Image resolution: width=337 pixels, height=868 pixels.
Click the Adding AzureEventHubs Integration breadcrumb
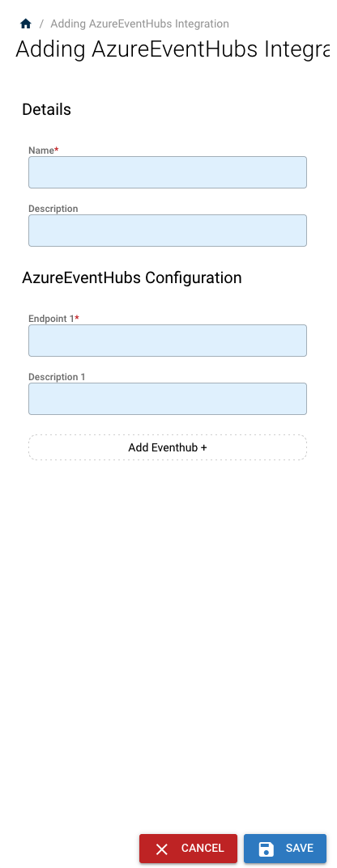coord(139,23)
